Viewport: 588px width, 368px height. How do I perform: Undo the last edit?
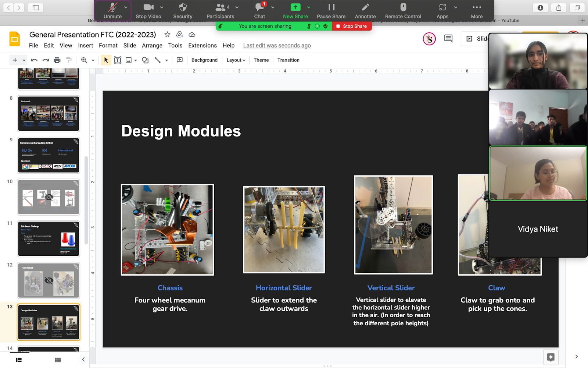pyautogui.click(x=33, y=60)
